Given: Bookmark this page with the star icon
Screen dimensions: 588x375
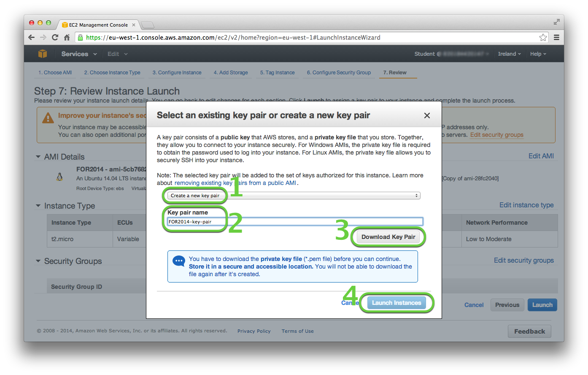Looking at the screenshot, I should click(543, 38).
